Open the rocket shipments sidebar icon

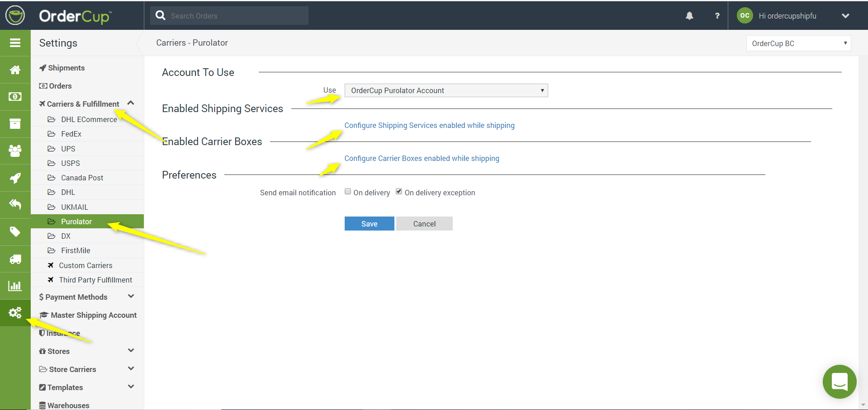click(x=15, y=178)
